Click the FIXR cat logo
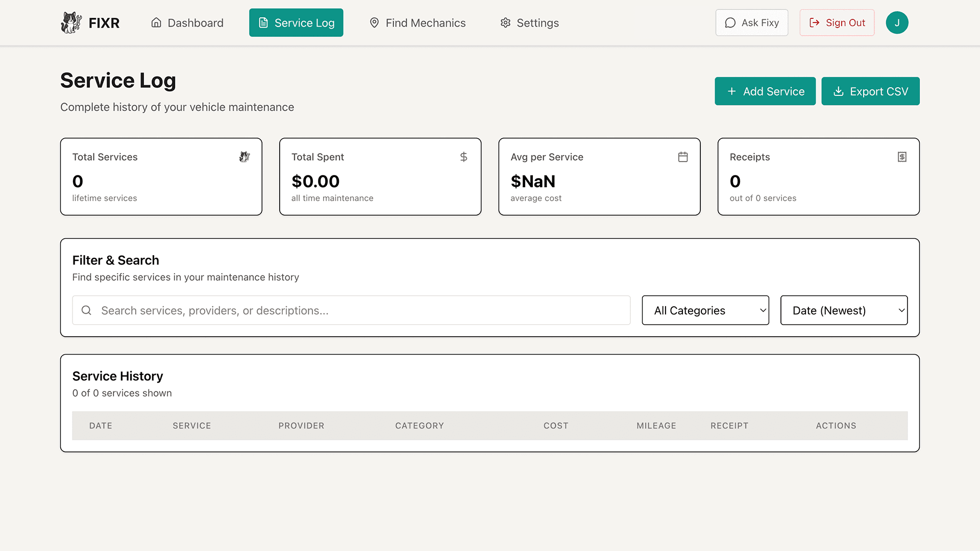Image resolution: width=980 pixels, height=551 pixels. pos(71,22)
